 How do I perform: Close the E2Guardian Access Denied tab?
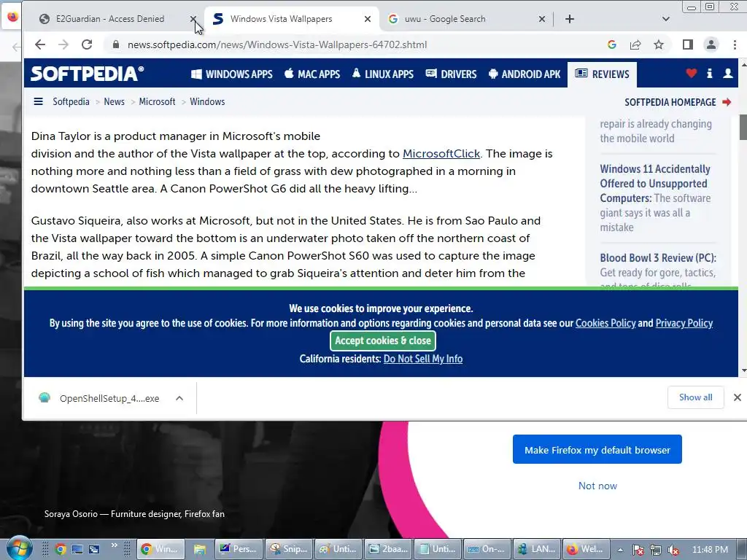coord(193,19)
